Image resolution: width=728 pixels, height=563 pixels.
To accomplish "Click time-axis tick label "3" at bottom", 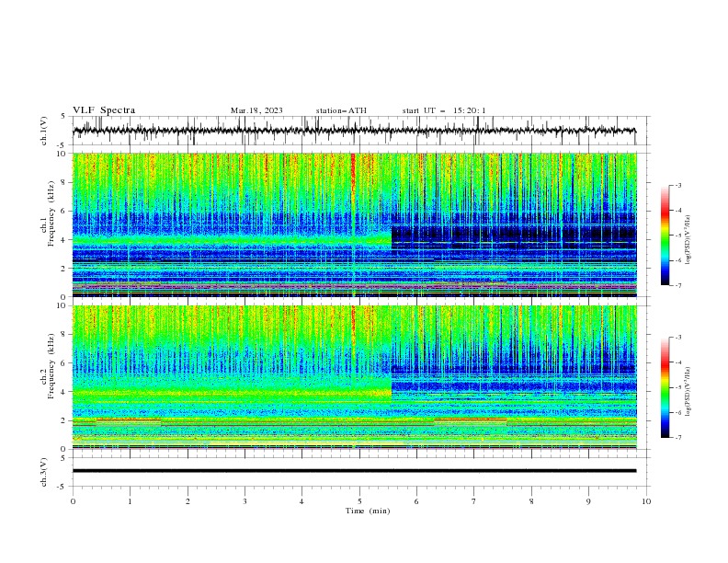I will click(245, 501).
